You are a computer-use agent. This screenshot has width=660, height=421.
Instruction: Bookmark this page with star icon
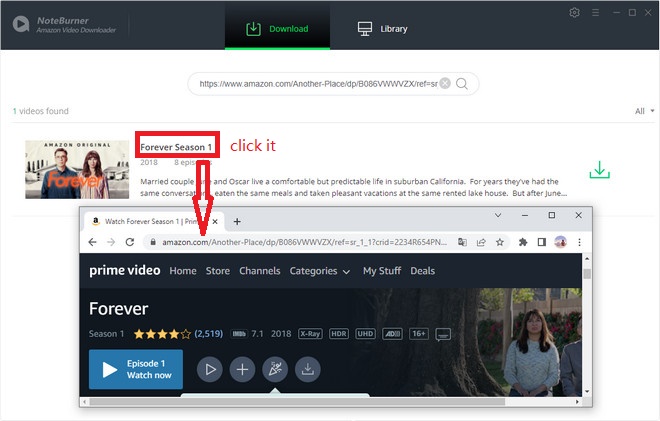coord(500,242)
